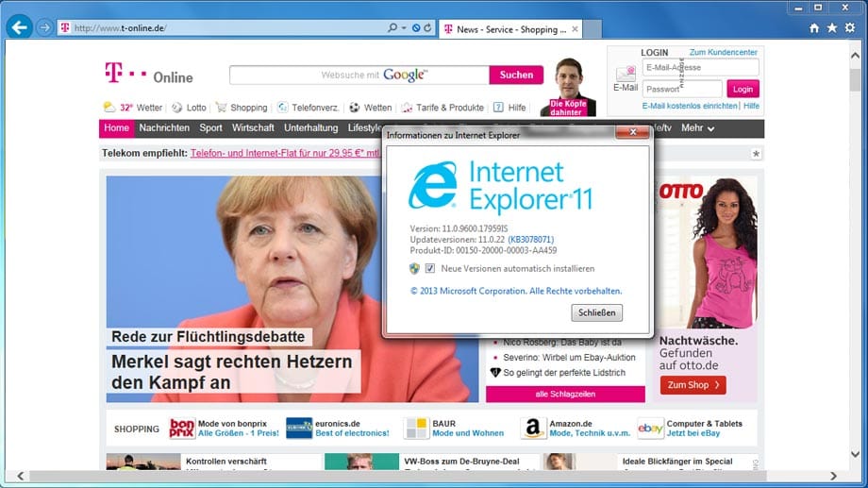Click the security shield icon in dialog

[414, 269]
